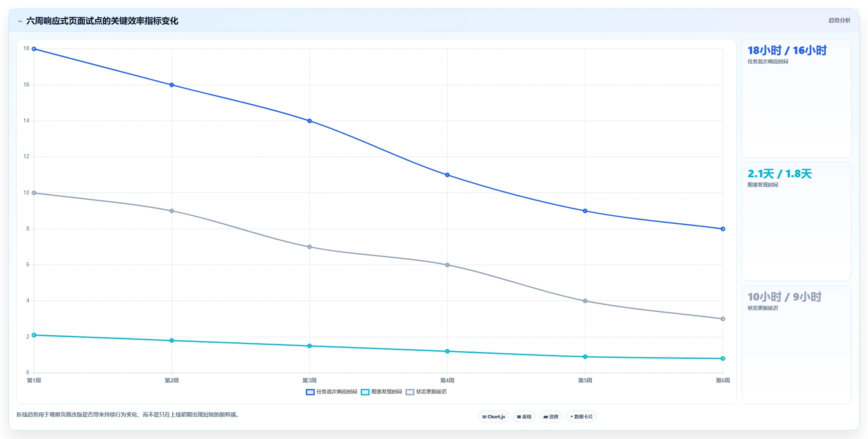Click the x-axis label 第3周
The height and width of the screenshot is (439, 868).
coord(309,380)
